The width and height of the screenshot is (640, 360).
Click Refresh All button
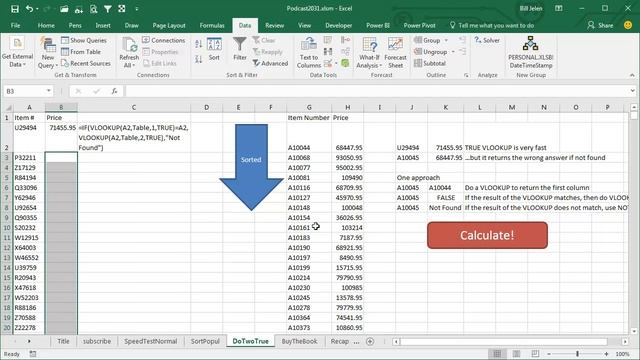(129, 53)
